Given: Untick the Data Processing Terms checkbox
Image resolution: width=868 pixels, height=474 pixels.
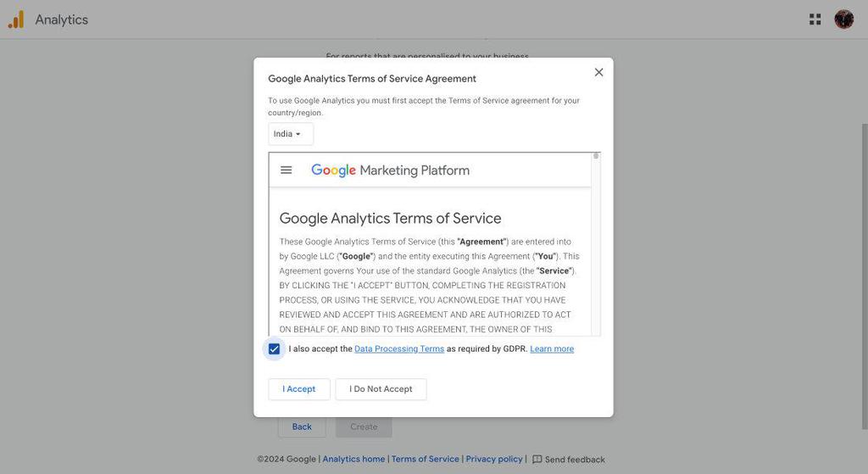Looking at the screenshot, I should point(274,349).
